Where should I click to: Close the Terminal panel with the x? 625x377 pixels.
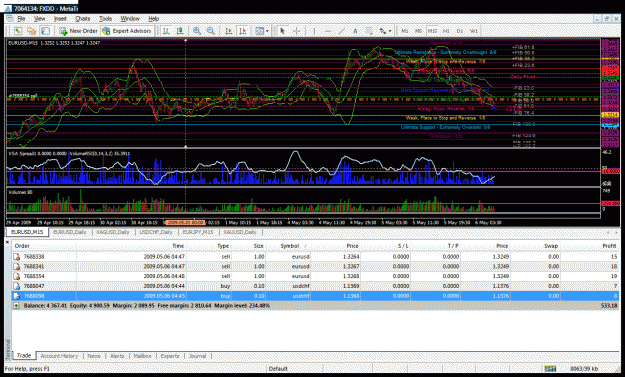pos(7,242)
